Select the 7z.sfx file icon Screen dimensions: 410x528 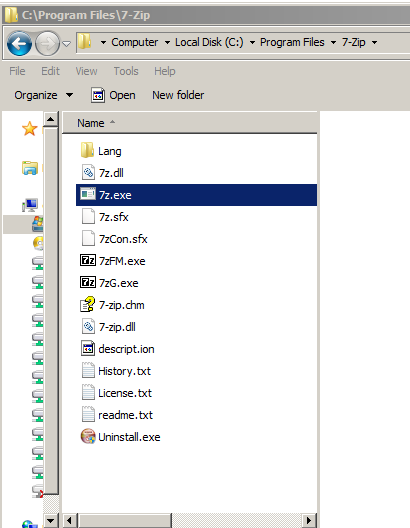pos(88,217)
